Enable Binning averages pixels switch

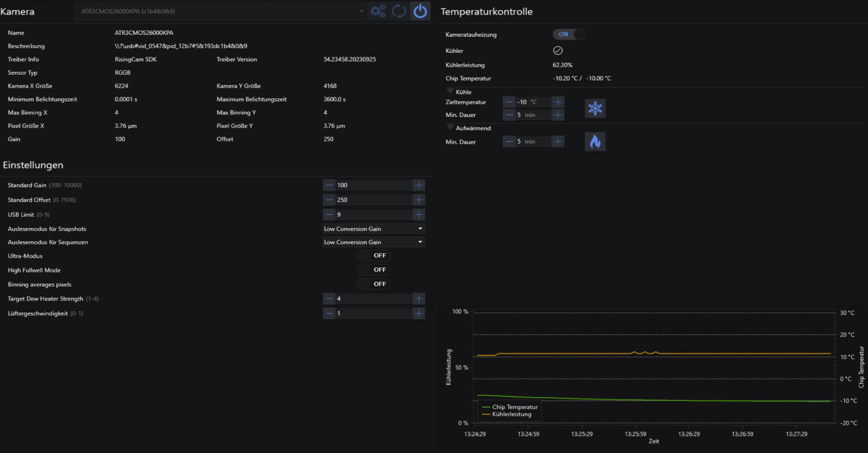point(373,284)
